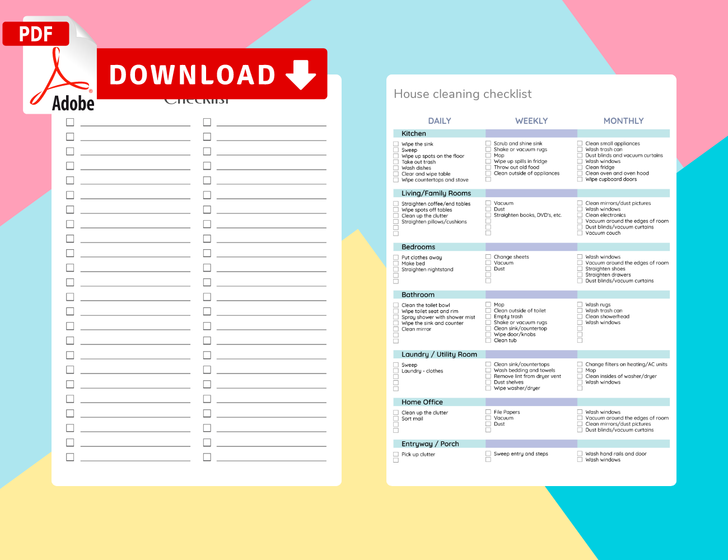Image resolution: width=728 pixels, height=560 pixels.
Task: Click Spray shower with shower mist text
Action: pos(438,318)
